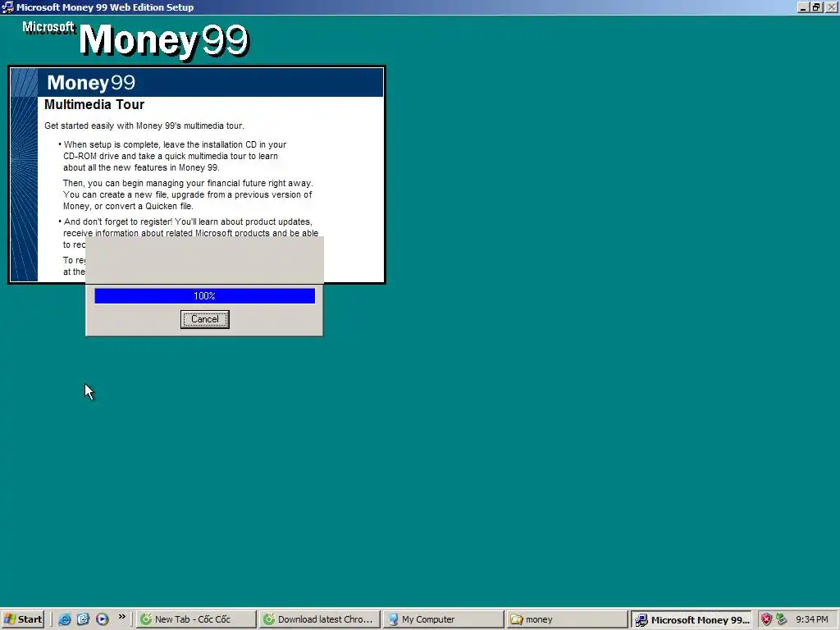Click the 9:34 PM system clock
Viewport: 840px width, 630px height.
point(811,619)
